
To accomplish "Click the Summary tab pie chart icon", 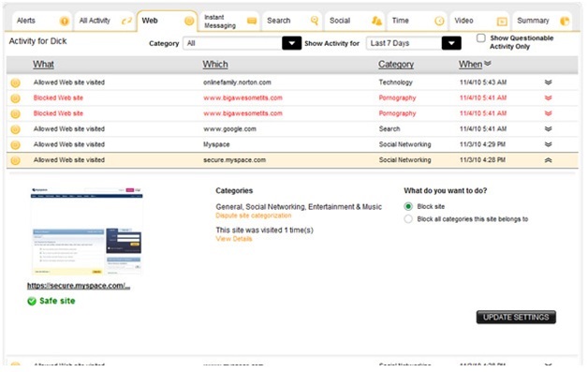I will tap(565, 21).
